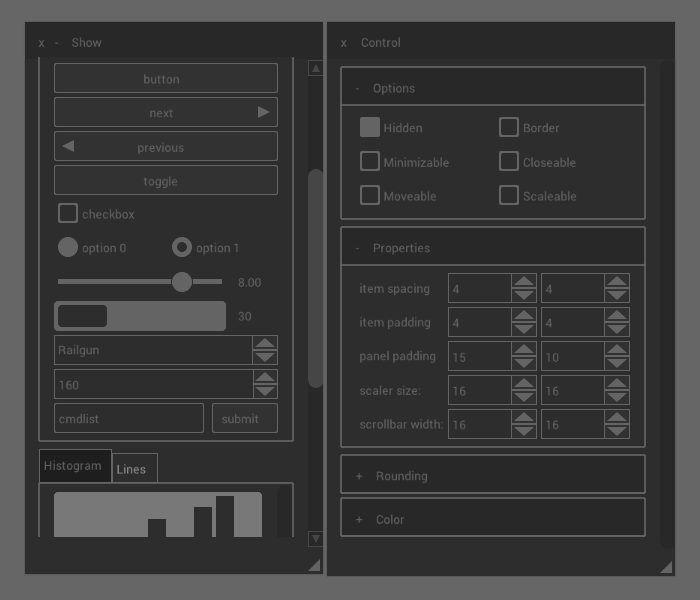Click the Control window vertical scrollbar
Viewport: 700px width, 600px height.
(667, 304)
